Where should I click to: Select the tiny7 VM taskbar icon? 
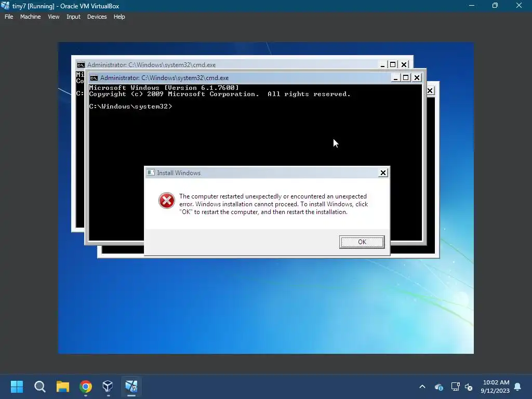pos(131,387)
